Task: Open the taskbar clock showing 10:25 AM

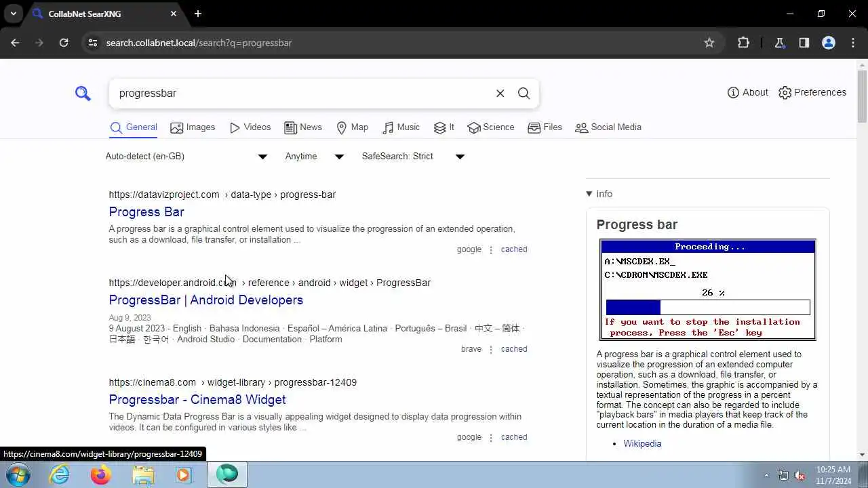Action: point(833,475)
